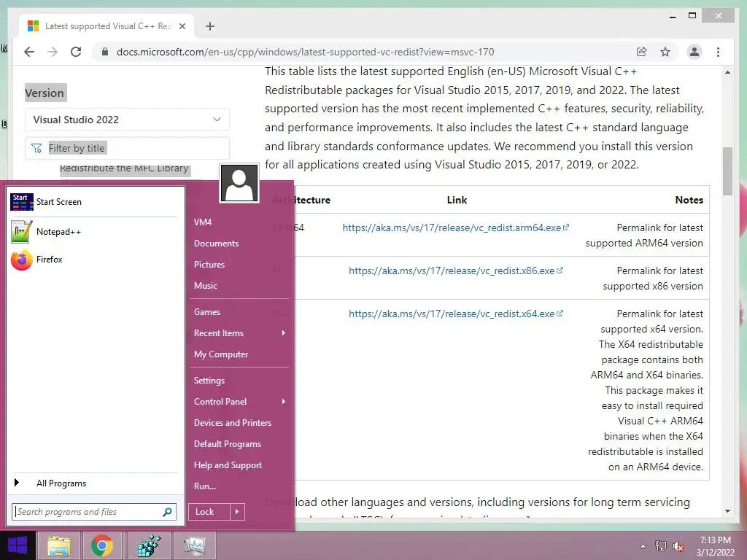Expand the Recent Items submenu arrow
747x560 pixels.
pyautogui.click(x=284, y=332)
